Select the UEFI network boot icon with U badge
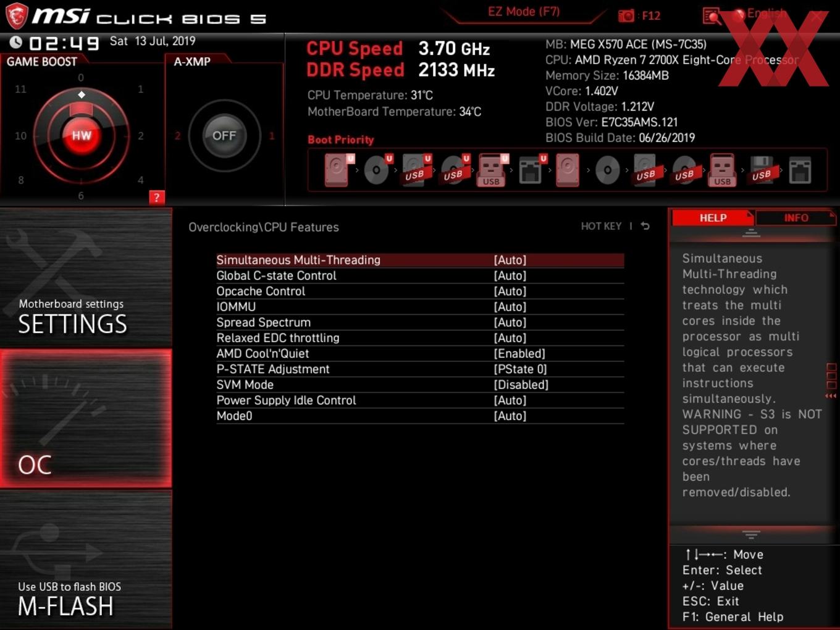The image size is (840, 630). [x=532, y=170]
